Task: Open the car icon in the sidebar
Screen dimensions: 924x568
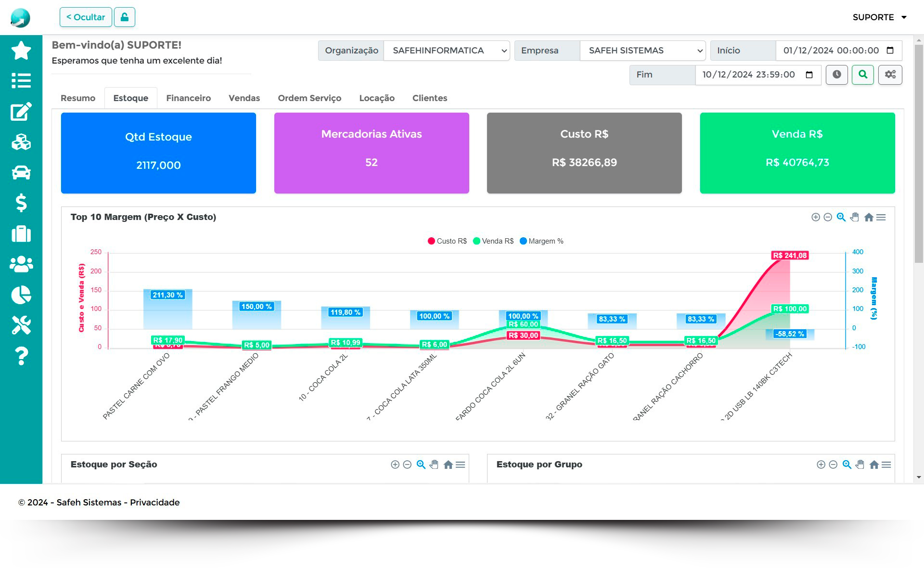Action: 21,172
